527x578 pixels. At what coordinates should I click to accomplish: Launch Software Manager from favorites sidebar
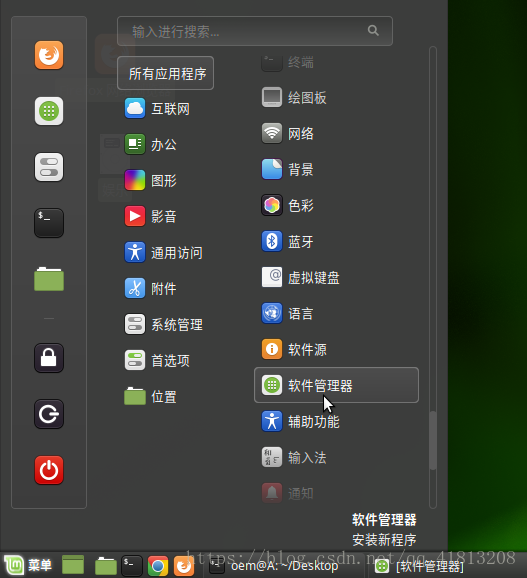pyautogui.click(x=49, y=111)
